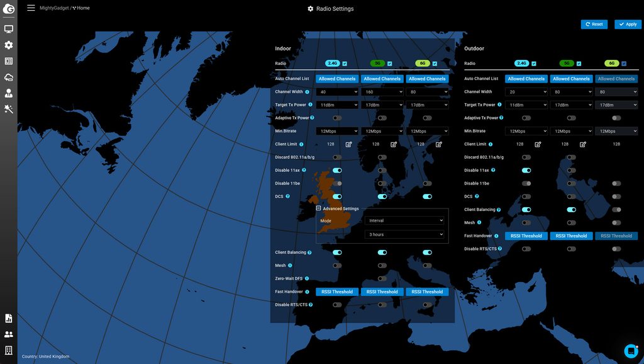Click the Reset button

coord(594,25)
